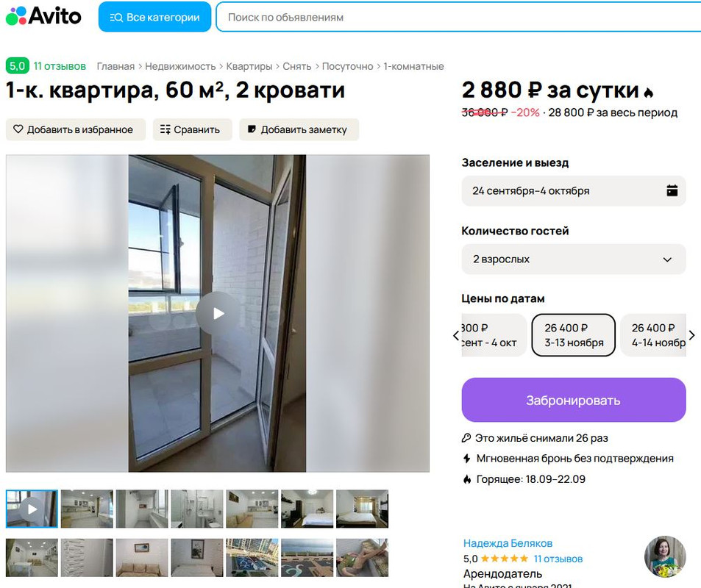This screenshot has width=701, height=588.
Task: Open Все категории menu
Action: 154,17
